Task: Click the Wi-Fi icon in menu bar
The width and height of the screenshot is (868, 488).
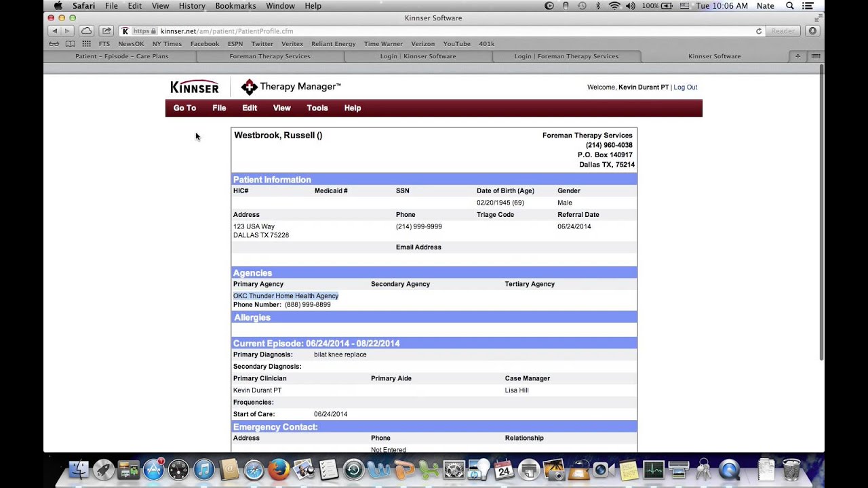Action: (614, 6)
